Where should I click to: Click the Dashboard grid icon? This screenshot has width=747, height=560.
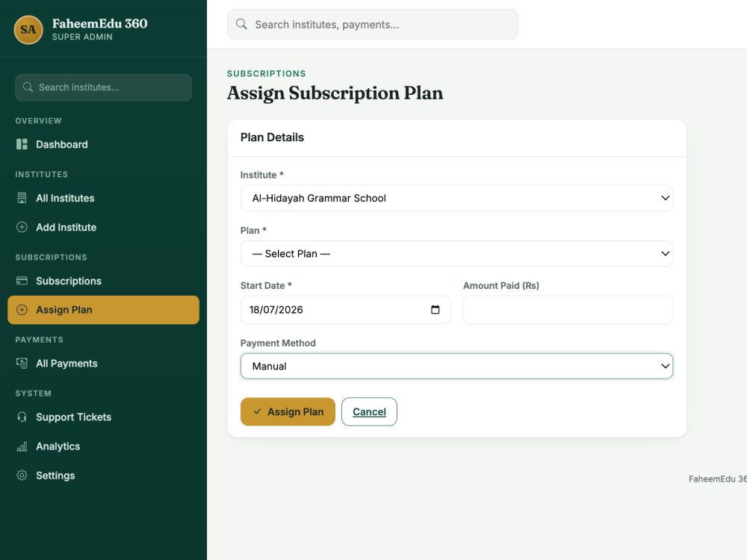pyautogui.click(x=22, y=144)
